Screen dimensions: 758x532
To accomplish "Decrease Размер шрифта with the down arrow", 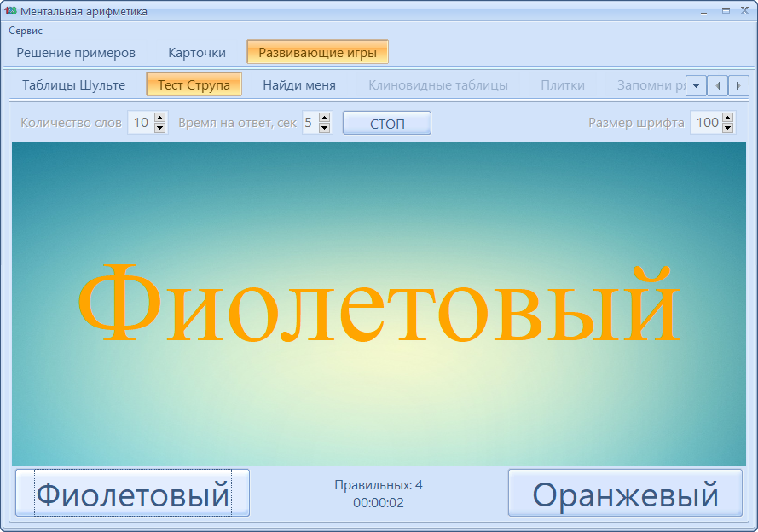I will [726, 126].
